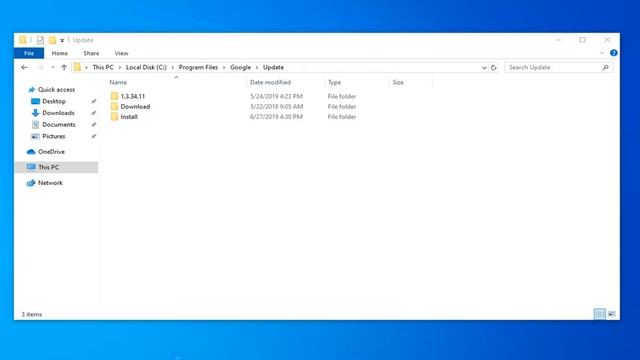Click Program Files breadcrumb
640x360 pixels.
point(198,67)
